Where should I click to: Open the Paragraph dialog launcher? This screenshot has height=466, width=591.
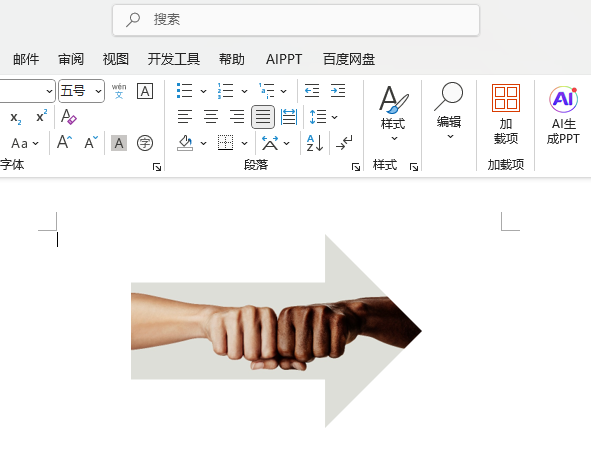coord(355,167)
